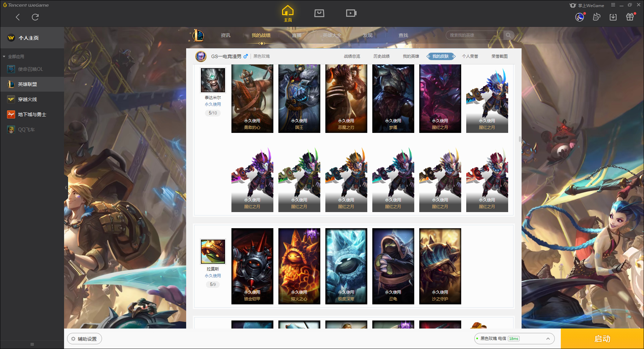
Task: Refresh the page with reload icon
Action: pyautogui.click(x=35, y=17)
